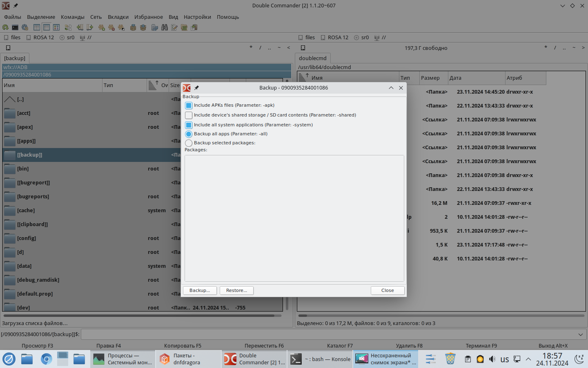Click the Backup... button
The height and width of the screenshot is (368, 588).
pos(200,290)
